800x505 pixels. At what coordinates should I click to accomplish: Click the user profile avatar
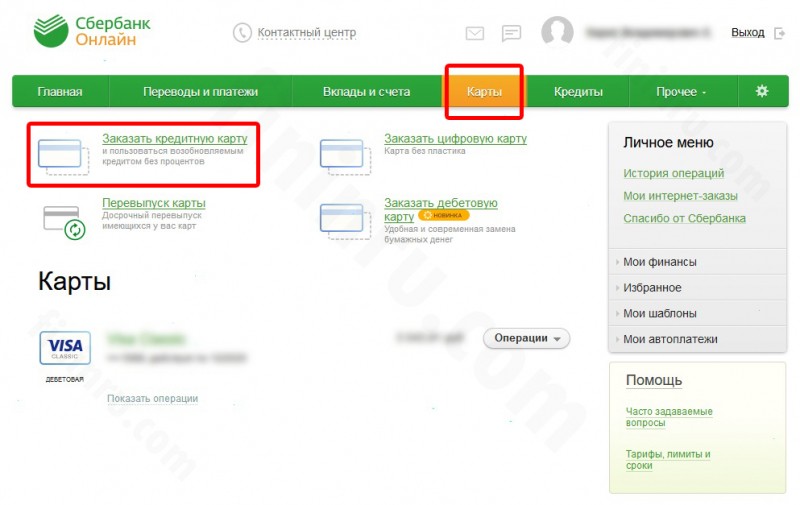557,32
